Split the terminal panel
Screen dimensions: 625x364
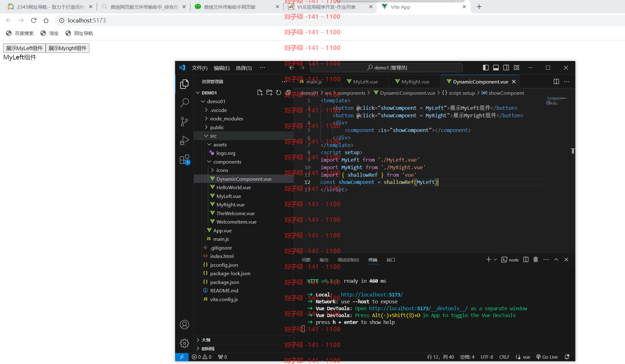click(x=526, y=260)
